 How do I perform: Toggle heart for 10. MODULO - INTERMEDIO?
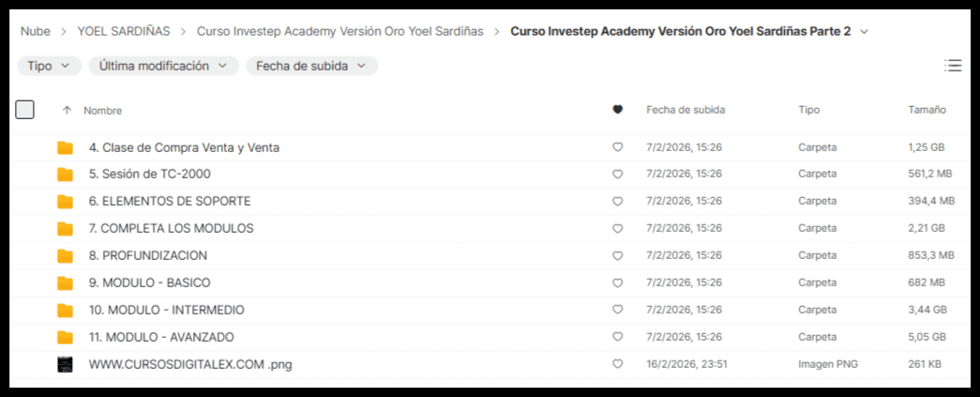[x=617, y=310]
